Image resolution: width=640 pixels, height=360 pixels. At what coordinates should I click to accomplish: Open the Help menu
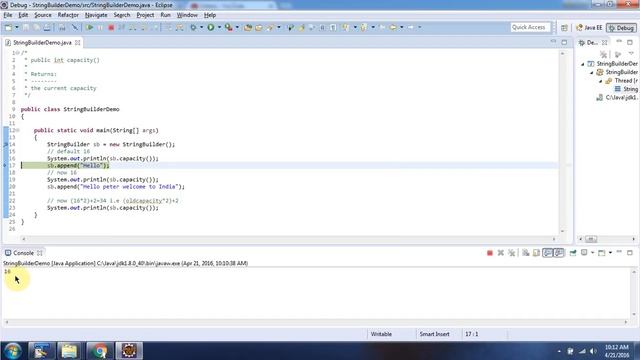pyautogui.click(x=210, y=15)
